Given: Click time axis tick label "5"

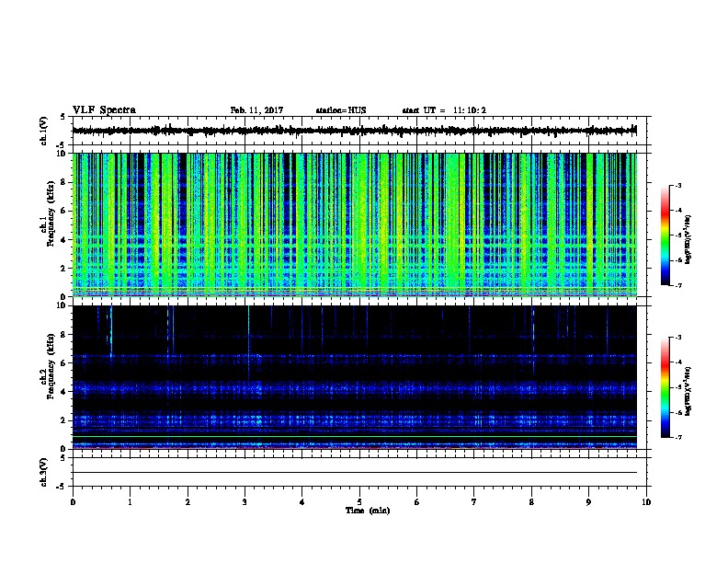Looking at the screenshot, I should (x=359, y=502).
